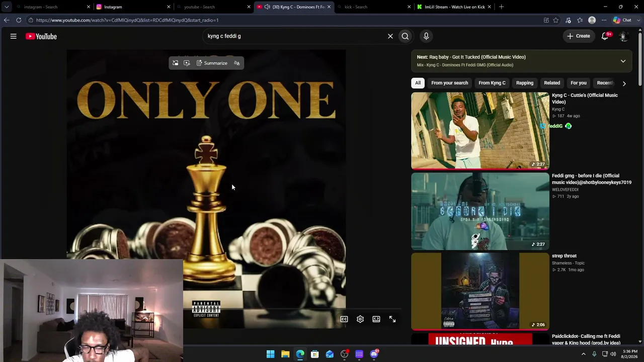Open the YouTube guide hamburger menu
Viewport: 644px width, 362px height.
(x=14, y=36)
